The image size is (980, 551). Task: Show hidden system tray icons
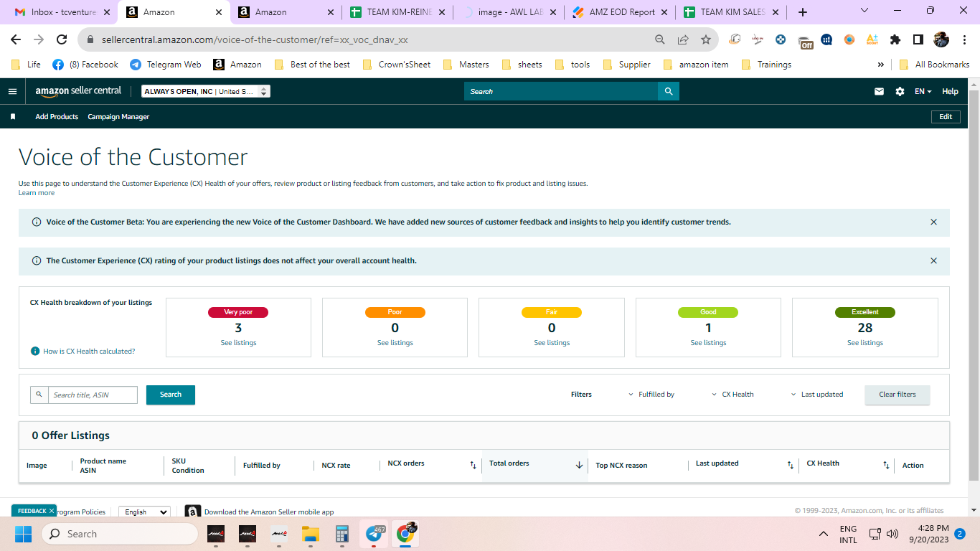click(824, 534)
